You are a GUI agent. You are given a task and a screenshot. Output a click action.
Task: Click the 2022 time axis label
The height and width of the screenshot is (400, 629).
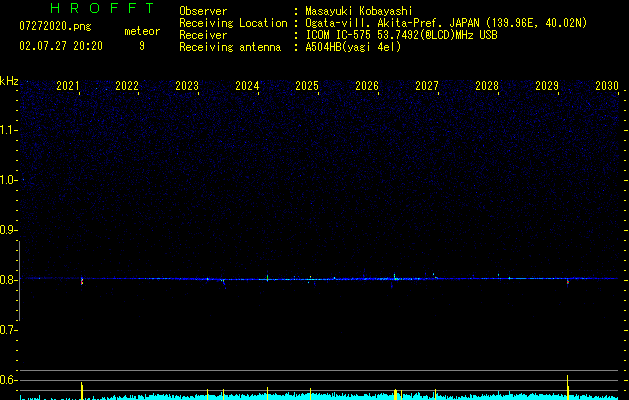(x=127, y=86)
